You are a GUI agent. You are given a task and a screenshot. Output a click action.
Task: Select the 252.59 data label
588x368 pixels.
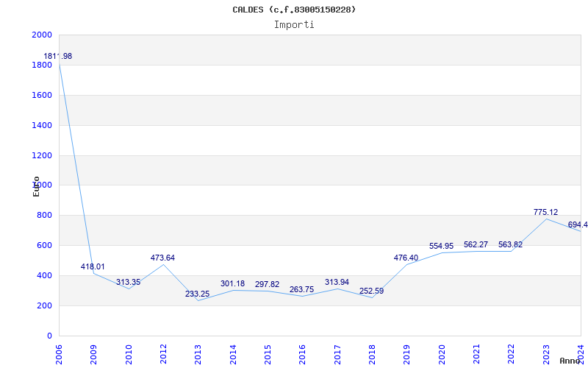[371, 291]
